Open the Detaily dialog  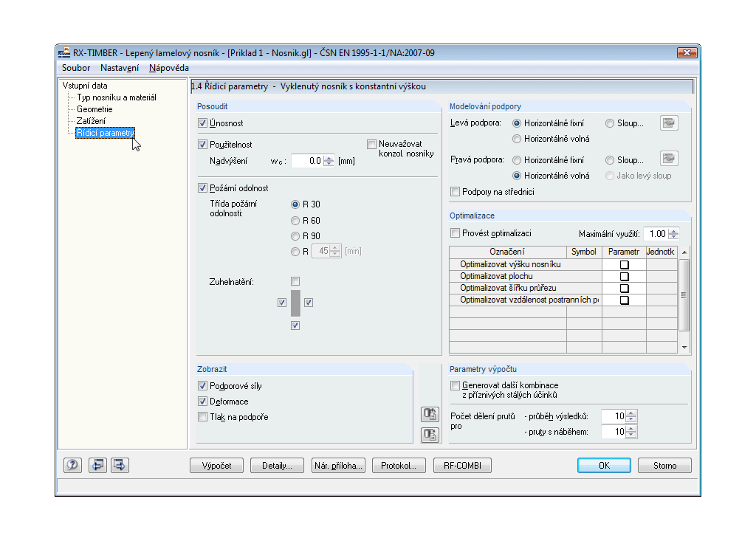point(276,465)
